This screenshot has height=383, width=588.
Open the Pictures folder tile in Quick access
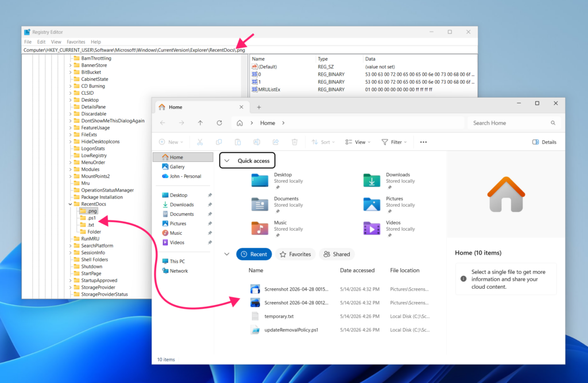point(389,205)
